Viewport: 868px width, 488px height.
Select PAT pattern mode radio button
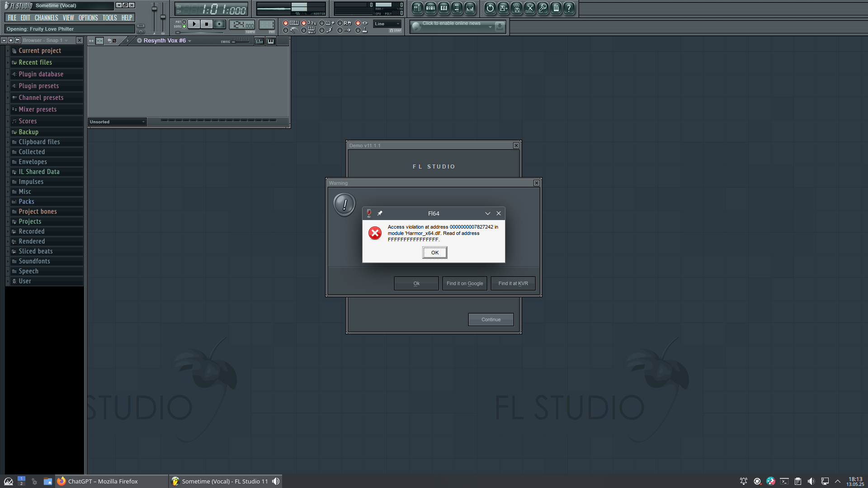pyautogui.click(x=184, y=22)
